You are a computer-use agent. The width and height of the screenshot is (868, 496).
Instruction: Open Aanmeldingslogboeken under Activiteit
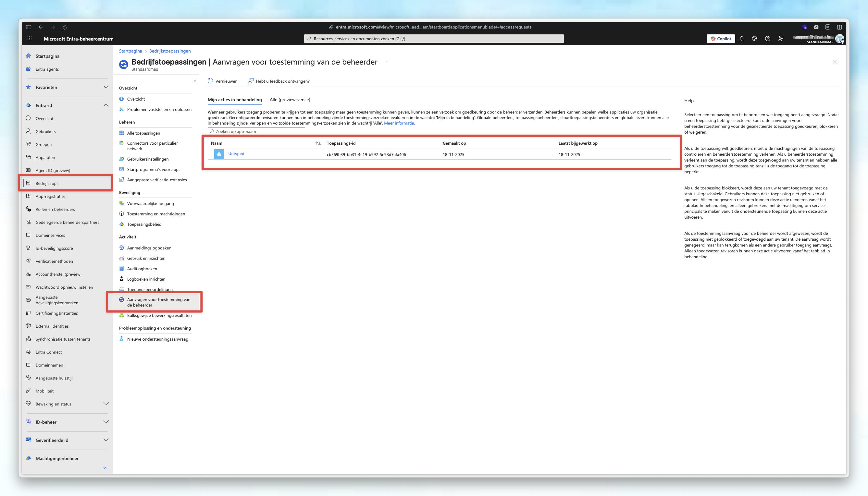pyautogui.click(x=149, y=248)
